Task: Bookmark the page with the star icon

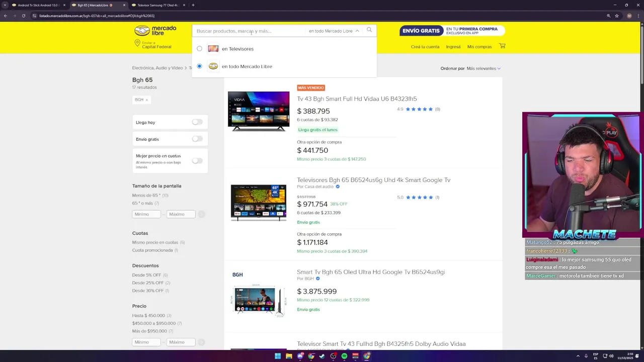Action: (616, 16)
